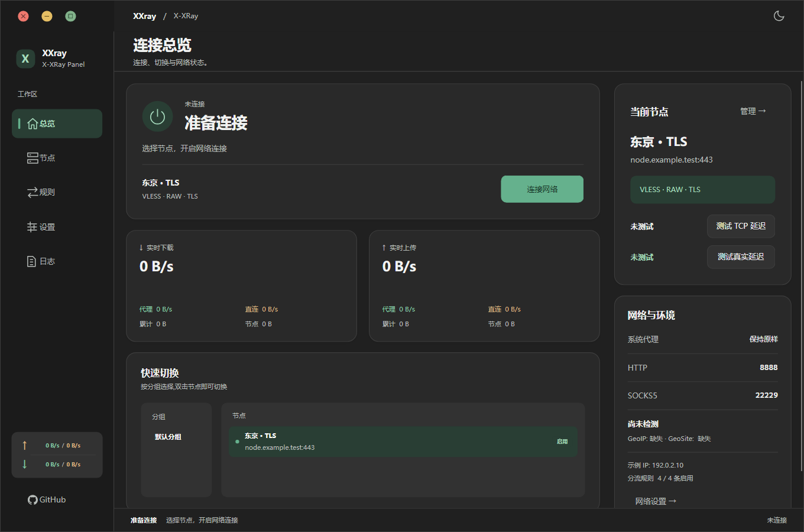Open the 规则 routing sidebar item
This screenshot has width=804, height=532.
[57, 192]
